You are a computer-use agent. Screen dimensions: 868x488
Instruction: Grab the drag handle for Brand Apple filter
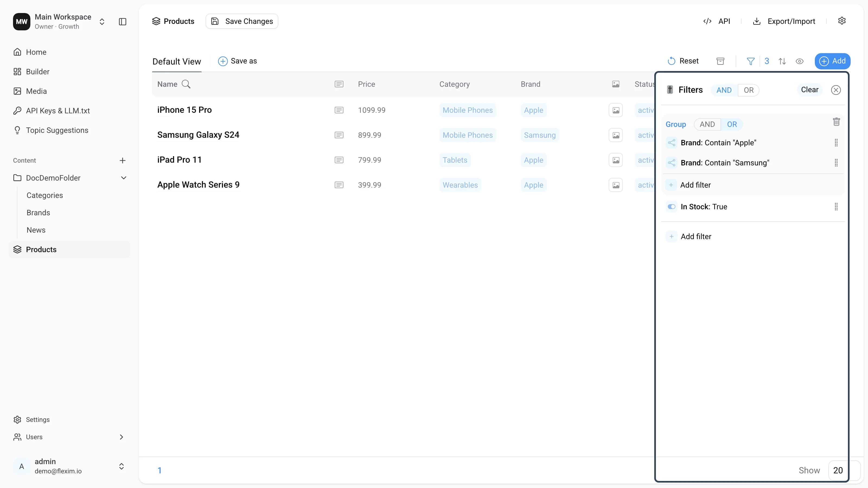tap(836, 143)
